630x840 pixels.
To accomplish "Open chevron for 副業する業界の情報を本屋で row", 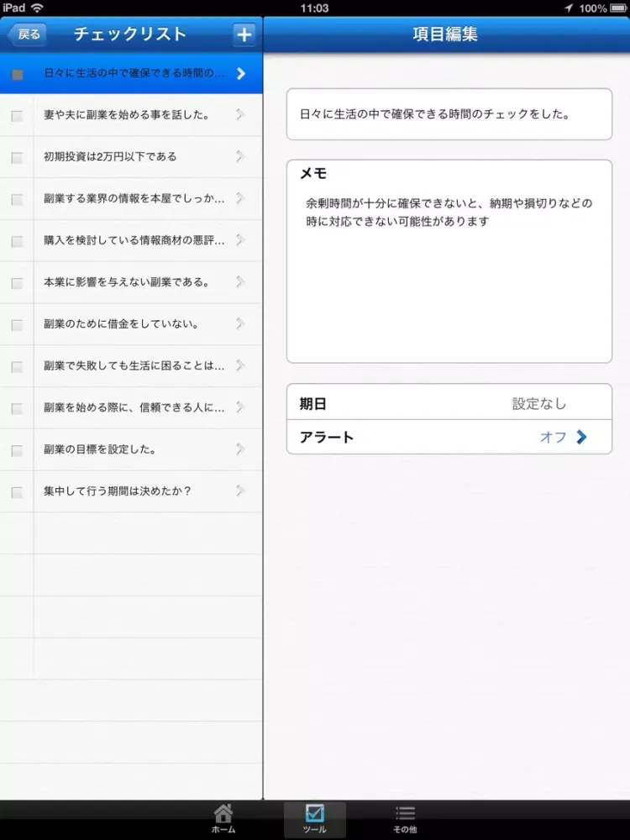I will click(240, 197).
